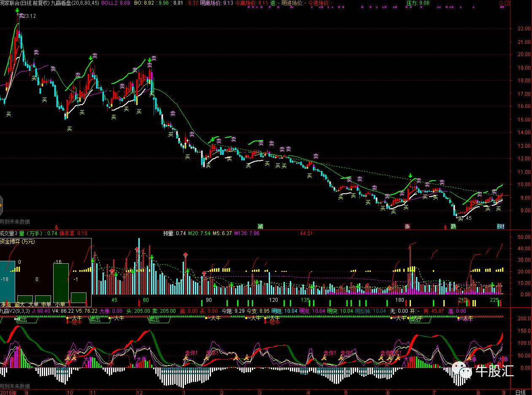Click the 换手率 turnover label
Image resolution: width=532 pixels, height=395 pixels.
click(67, 233)
